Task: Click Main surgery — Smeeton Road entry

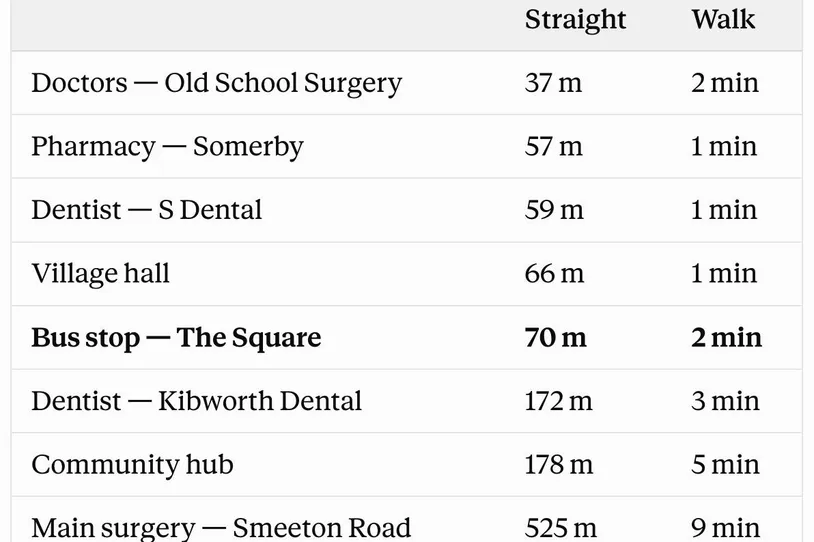Action: [221, 529]
